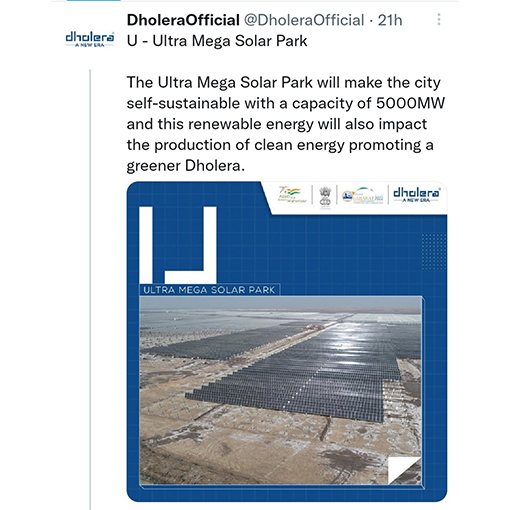Click the Dholera profile avatar logo

point(90,39)
